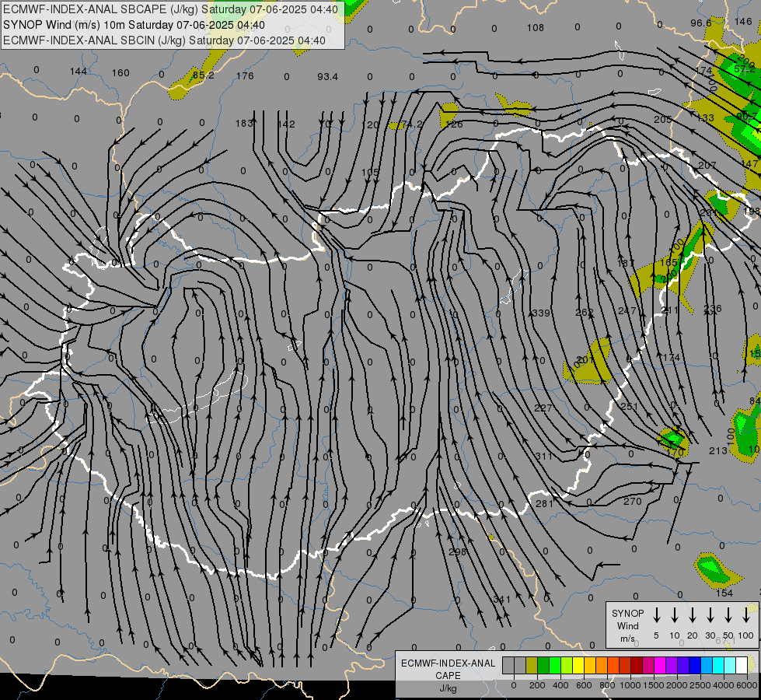Image resolution: width=761 pixels, height=700 pixels.
Task: Click the 30 m/s wind arrow in legend
Action: (710, 615)
